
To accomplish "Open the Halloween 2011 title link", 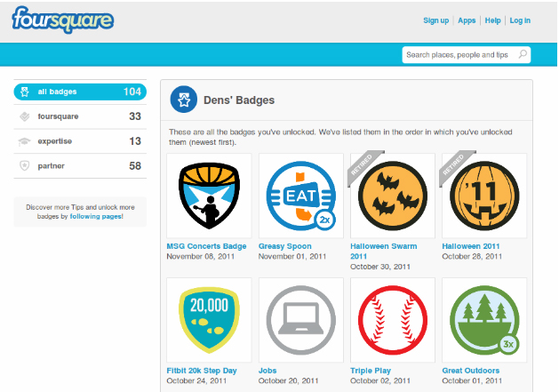I will pos(471,246).
